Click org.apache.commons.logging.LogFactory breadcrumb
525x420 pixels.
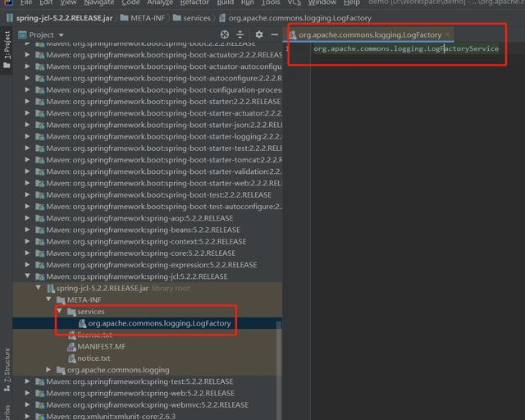[295, 18]
